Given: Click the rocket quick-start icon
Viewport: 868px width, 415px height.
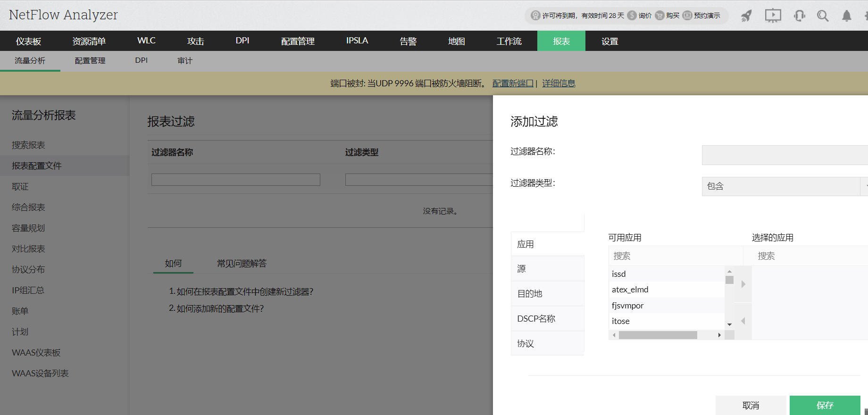Looking at the screenshot, I should [746, 16].
